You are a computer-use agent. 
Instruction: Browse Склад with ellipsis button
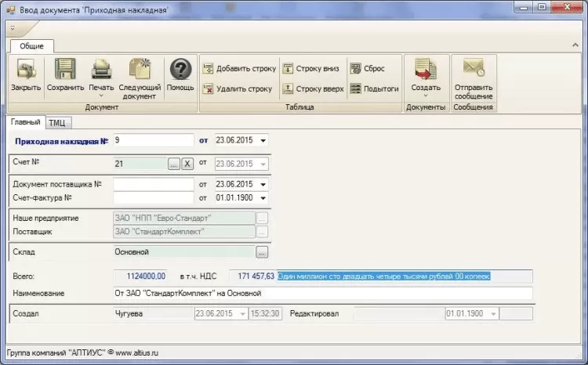(262, 252)
